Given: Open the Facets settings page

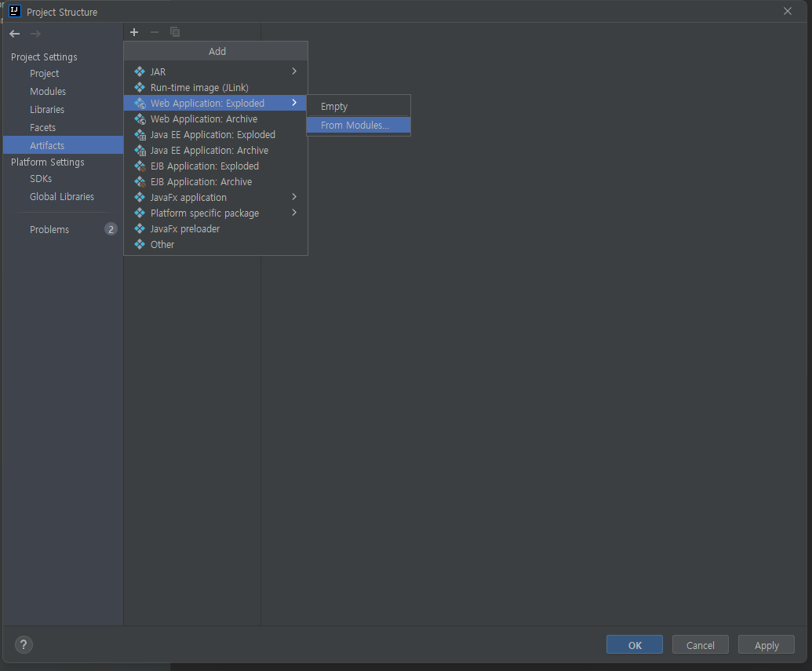Looking at the screenshot, I should click(63, 127).
